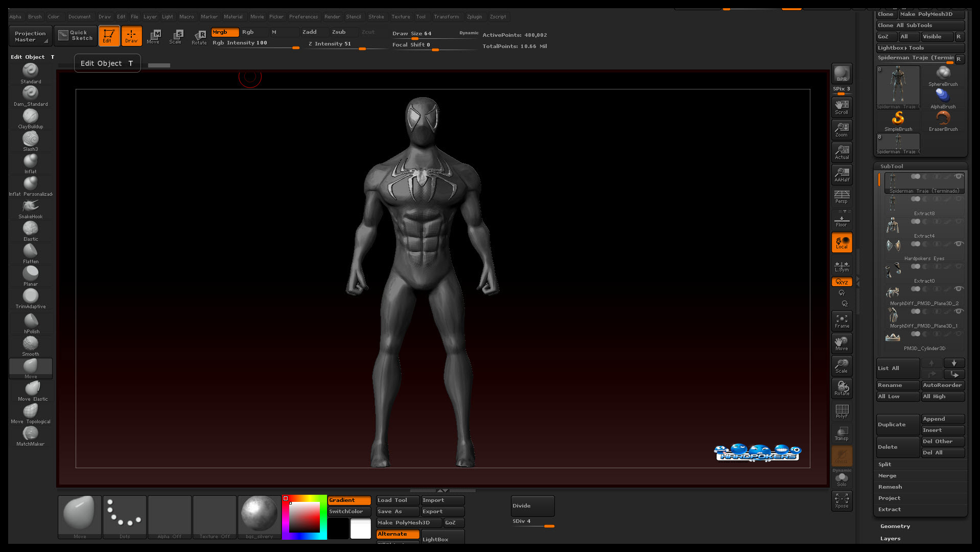Open the current brush picker thumbnail
980x552 pixels.
(x=80, y=517)
